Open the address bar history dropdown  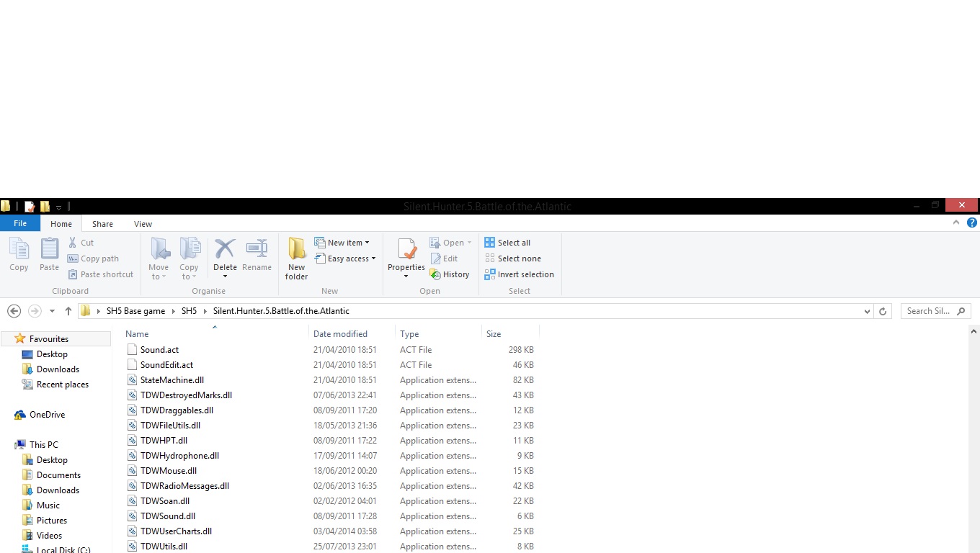pyautogui.click(x=867, y=311)
